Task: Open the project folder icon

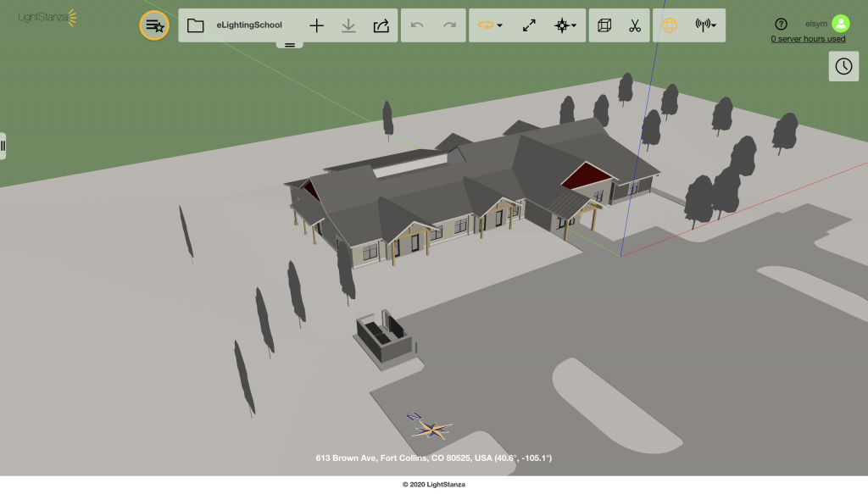Action: coord(196,25)
